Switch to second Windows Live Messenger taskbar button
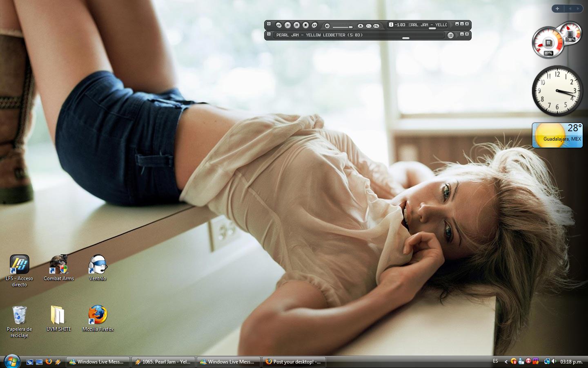This screenshot has width=588, height=368. click(229, 362)
